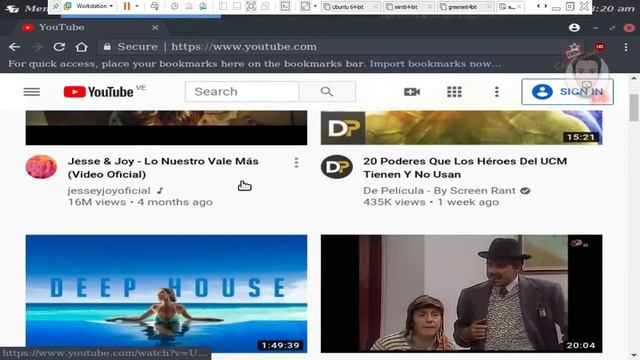Screen dimensions: 640x360
Task: Click the VMware fullscreen icon
Action: [251, 6]
